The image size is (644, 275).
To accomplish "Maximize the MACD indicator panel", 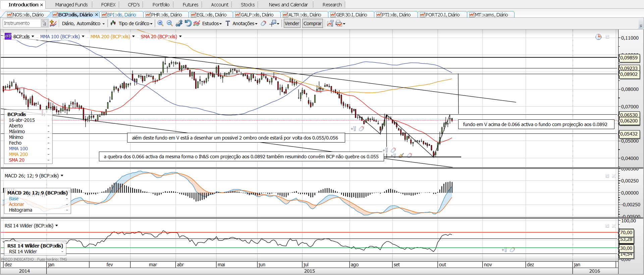I will [x=607, y=176].
